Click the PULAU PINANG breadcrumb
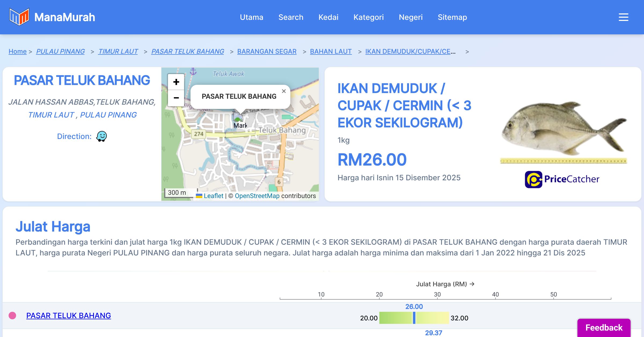Image resolution: width=644 pixels, height=337 pixels. tap(60, 51)
